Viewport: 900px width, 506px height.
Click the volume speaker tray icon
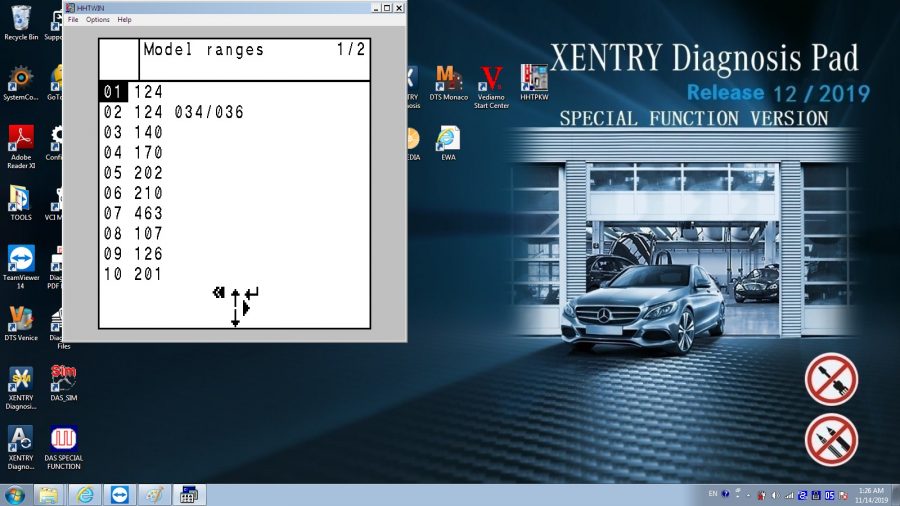(x=774, y=495)
